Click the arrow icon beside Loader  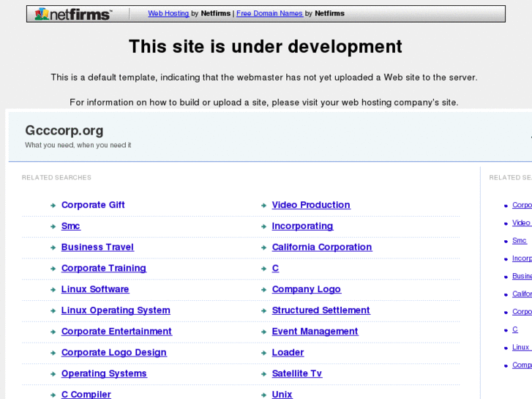pos(263,353)
